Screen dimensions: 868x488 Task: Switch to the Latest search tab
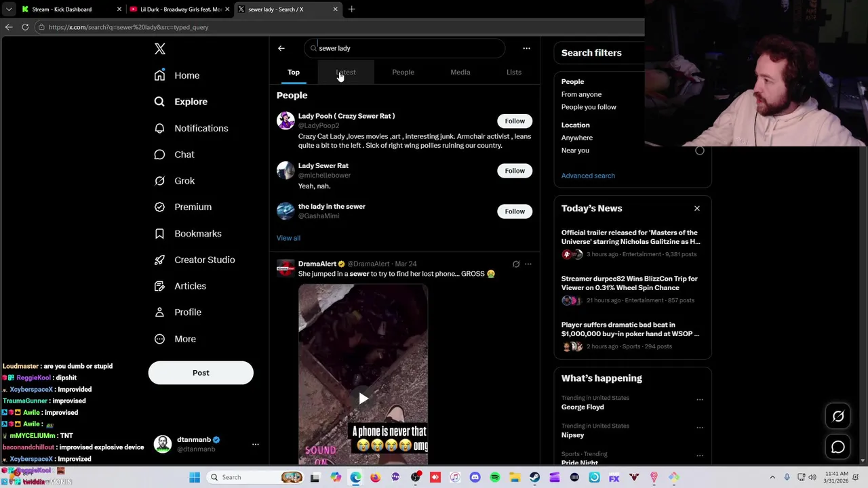tap(346, 72)
